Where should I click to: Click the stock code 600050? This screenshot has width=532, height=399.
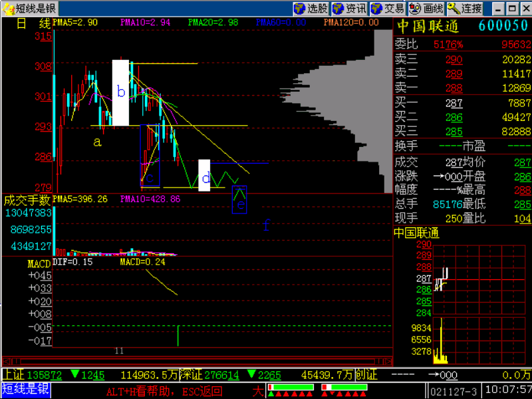503,26
